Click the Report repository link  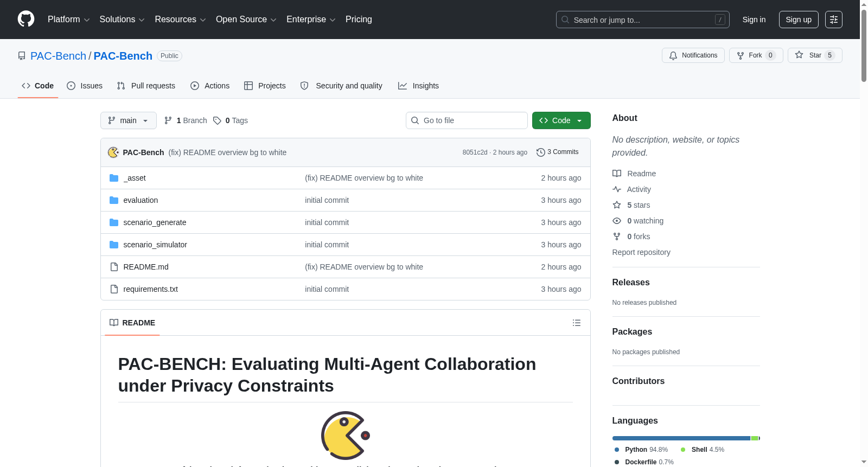(641, 252)
